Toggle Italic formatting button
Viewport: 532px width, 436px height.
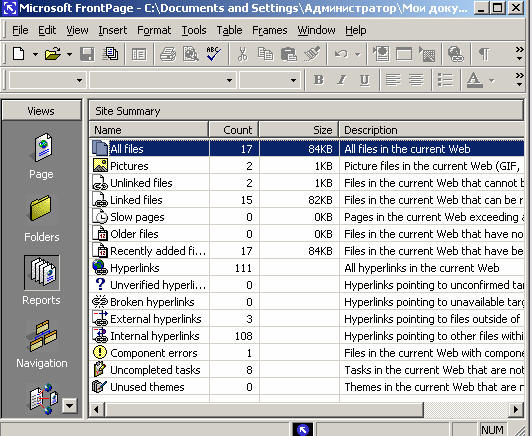[341, 80]
